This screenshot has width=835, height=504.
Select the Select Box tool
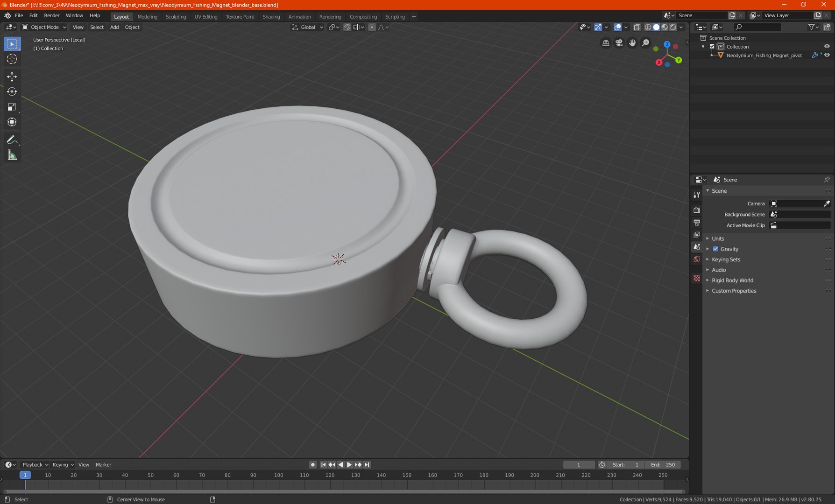(12, 44)
